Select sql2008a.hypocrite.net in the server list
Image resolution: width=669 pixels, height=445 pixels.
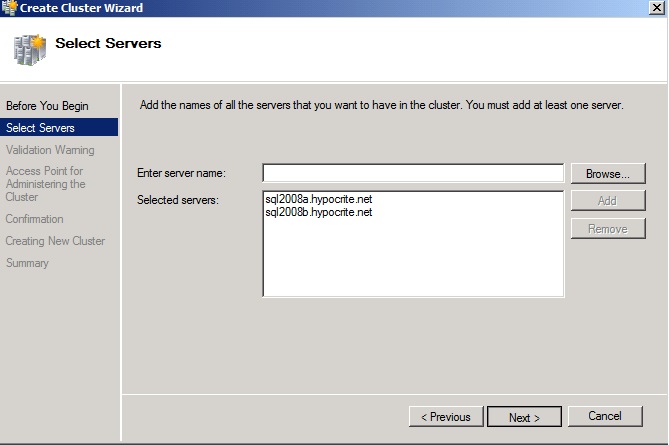click(319, 199)
